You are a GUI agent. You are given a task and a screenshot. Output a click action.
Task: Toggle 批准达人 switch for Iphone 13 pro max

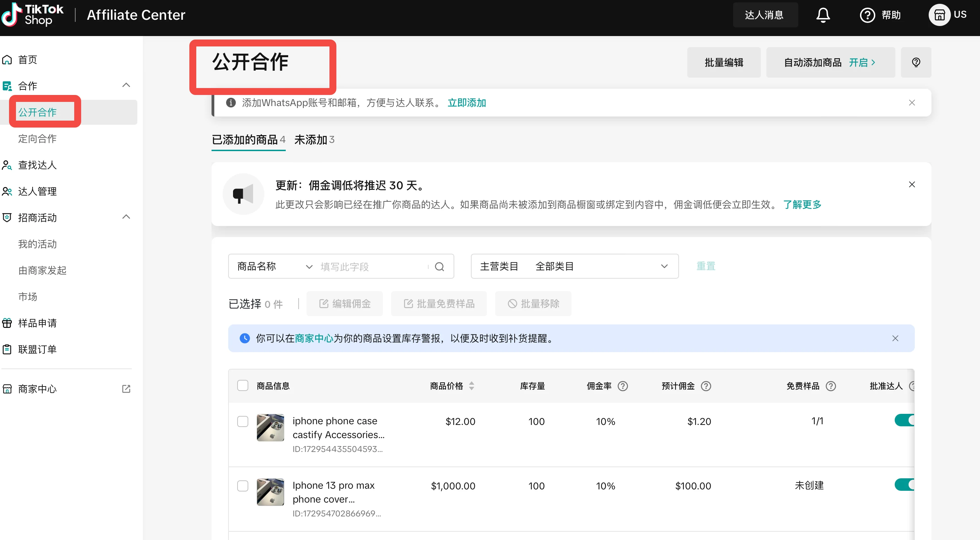[905, 485]
